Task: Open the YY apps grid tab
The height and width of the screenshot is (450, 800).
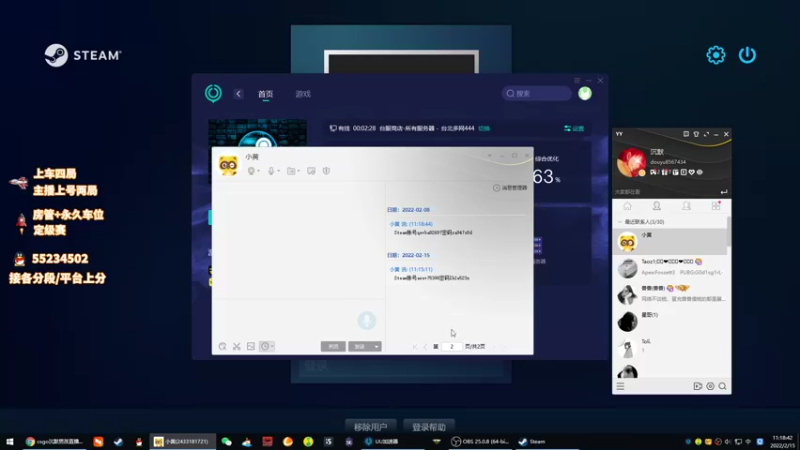Action: (x=716, y=206)
